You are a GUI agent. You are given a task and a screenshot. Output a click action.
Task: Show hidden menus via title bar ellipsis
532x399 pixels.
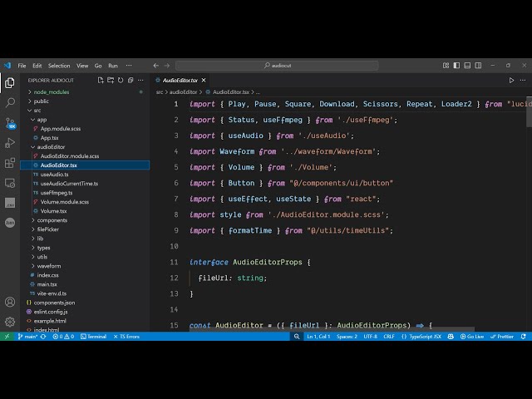tap(129, 66)
